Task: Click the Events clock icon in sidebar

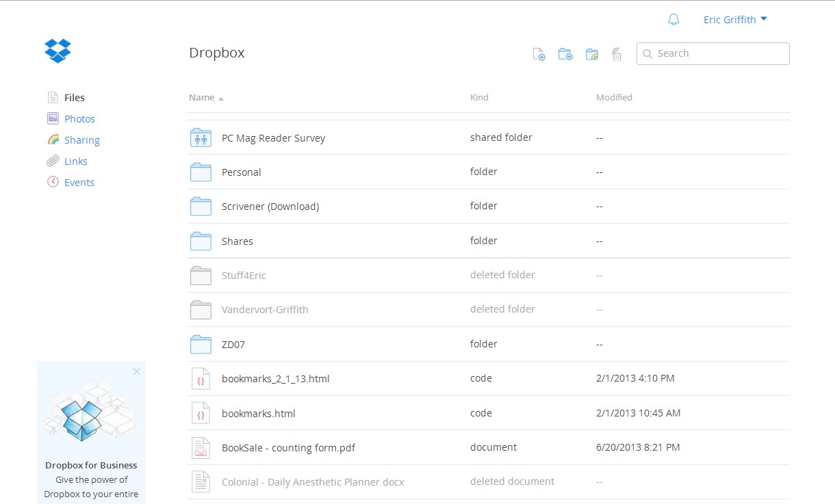Action: point(53,182)
